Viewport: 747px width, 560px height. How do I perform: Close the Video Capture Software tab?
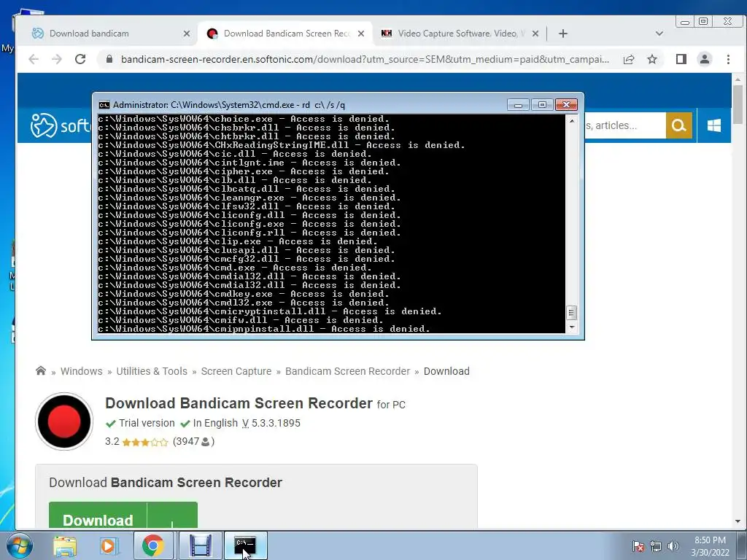pos(535,34)
